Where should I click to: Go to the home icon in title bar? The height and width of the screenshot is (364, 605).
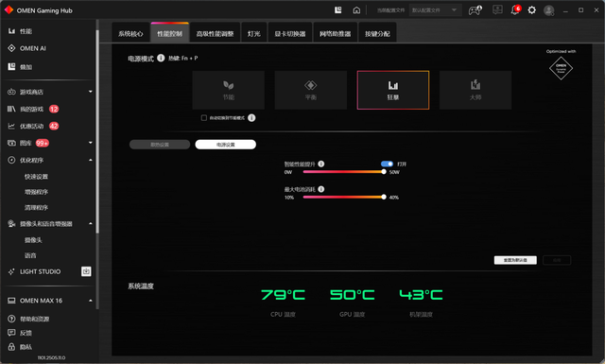point(356,10)
